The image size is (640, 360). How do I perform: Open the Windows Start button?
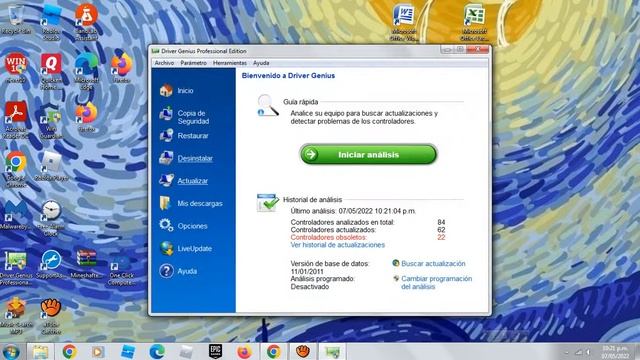11,351
